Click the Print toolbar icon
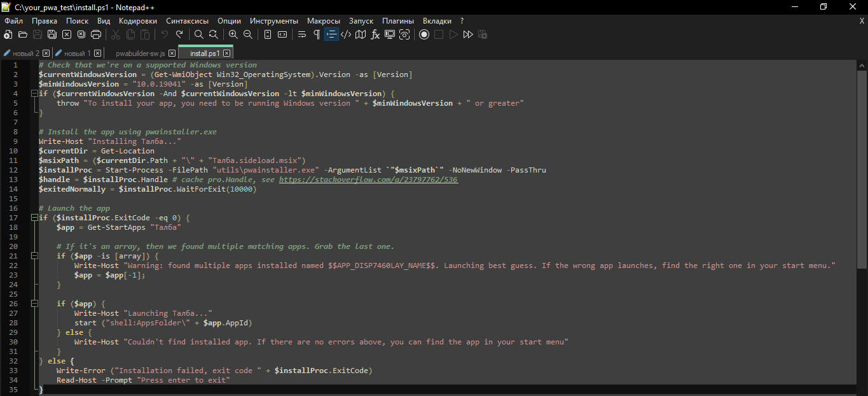Image resolution: width=868 pixels, height=396 pixels. click(x=96, y=34)
